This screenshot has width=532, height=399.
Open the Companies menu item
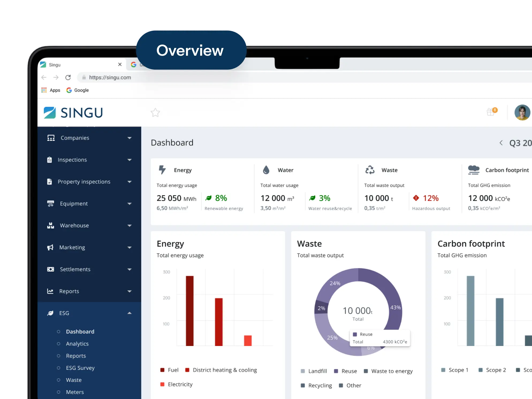click(x=89, y=138)
